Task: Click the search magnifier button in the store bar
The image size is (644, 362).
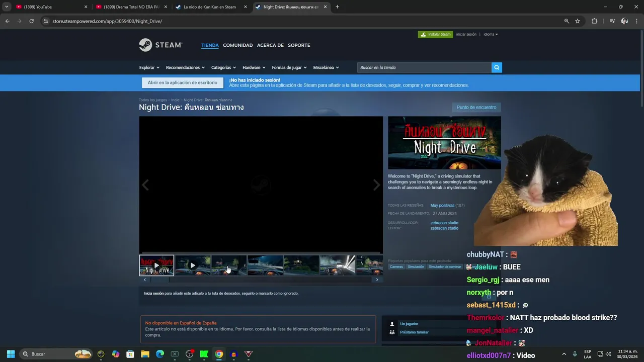Action: (497, 67)
